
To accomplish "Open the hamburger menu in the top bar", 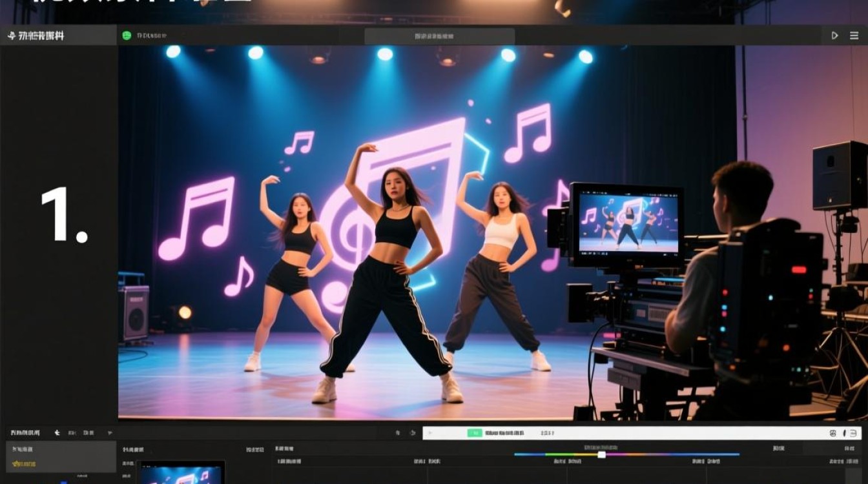I will [854, 35].
